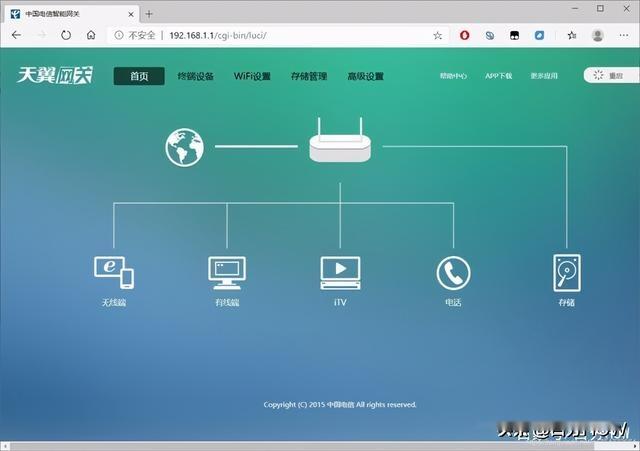Click the Copyright 2015 中国电信 footer text
640x451 pixels.
340,404
